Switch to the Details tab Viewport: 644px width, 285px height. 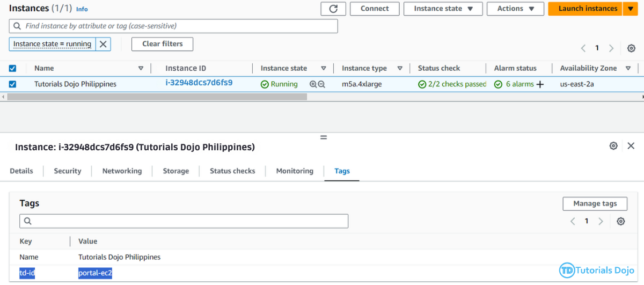(21, 171)
